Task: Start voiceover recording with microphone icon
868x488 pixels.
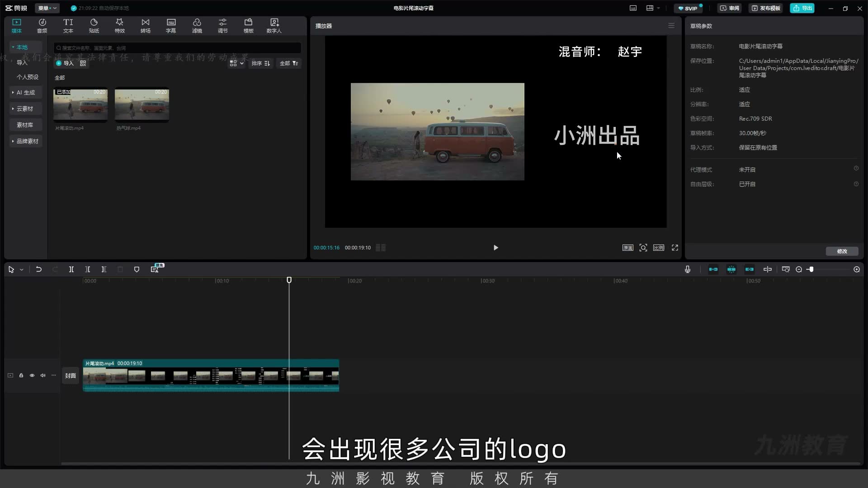Action: [x=688, y=269]
